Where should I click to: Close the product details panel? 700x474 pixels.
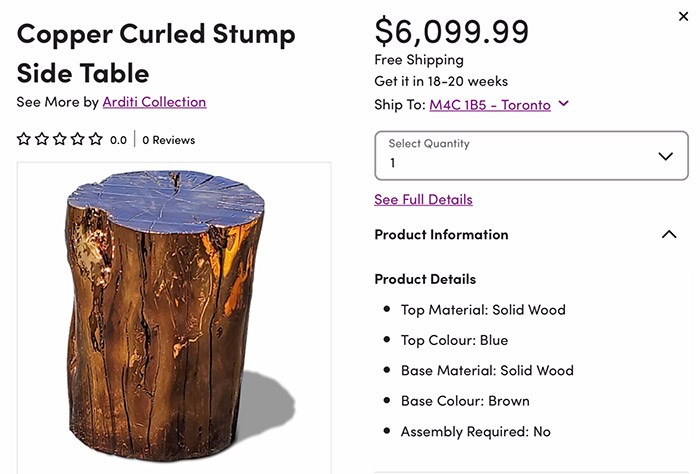coord(683,16)
